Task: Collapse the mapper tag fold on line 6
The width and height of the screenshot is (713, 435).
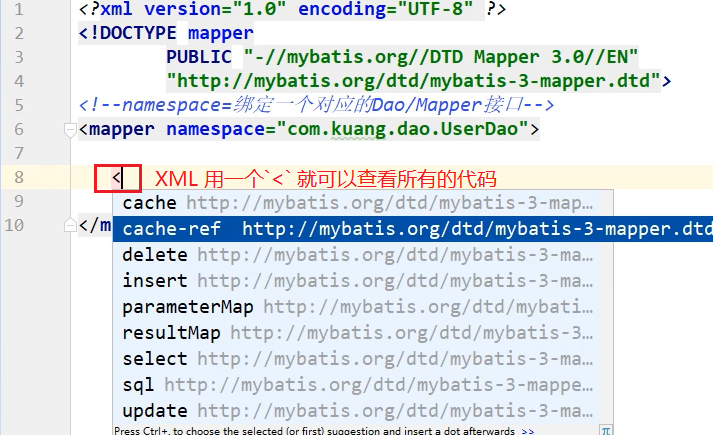Action: click(x=70, y=130)
